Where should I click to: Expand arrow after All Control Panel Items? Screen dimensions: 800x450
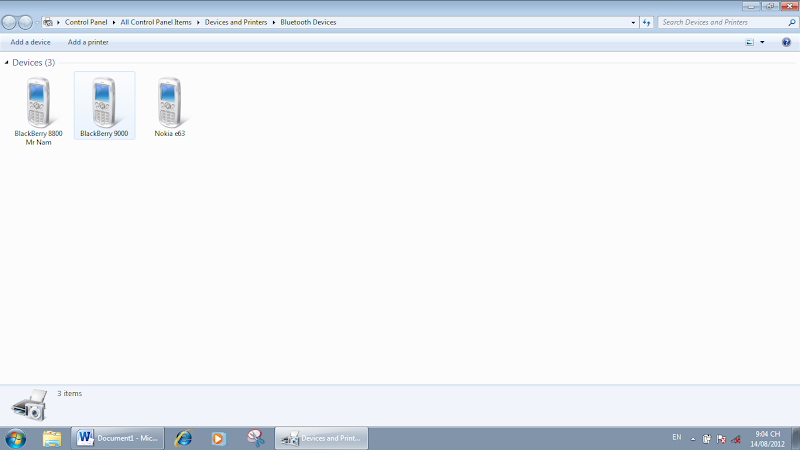198,22
